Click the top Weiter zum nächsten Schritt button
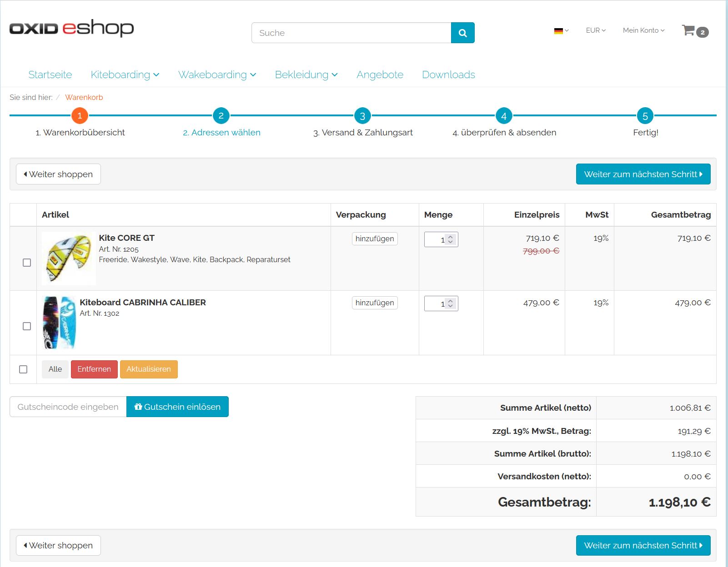Screen dimensions: 728x567 (643, 174)
